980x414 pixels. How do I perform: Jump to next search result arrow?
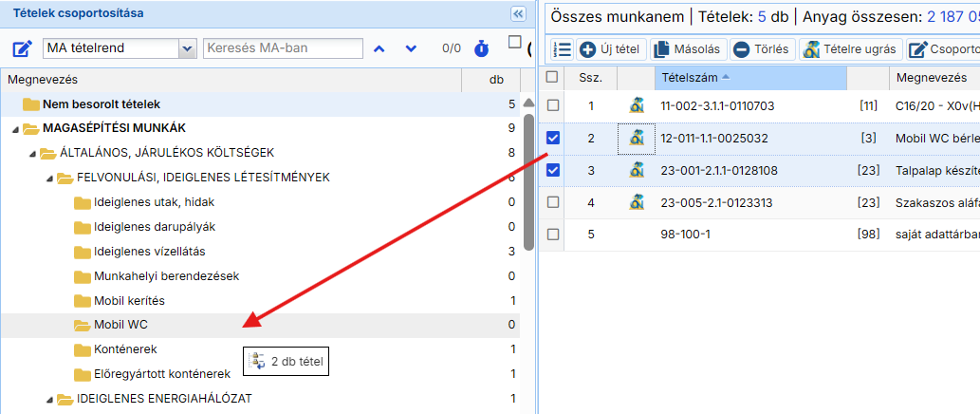coord(411,48)
